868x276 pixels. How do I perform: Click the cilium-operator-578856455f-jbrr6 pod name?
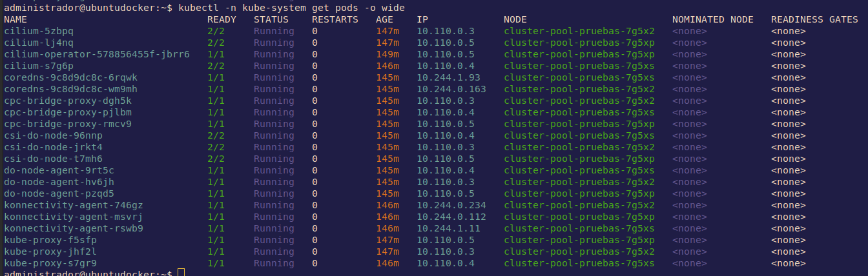(97, 54)
